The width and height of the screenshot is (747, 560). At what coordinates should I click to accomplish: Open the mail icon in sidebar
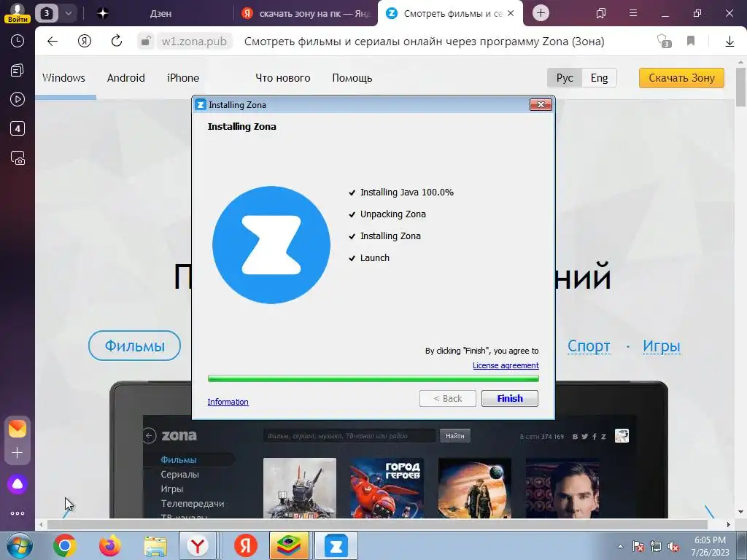pos(18,429)
